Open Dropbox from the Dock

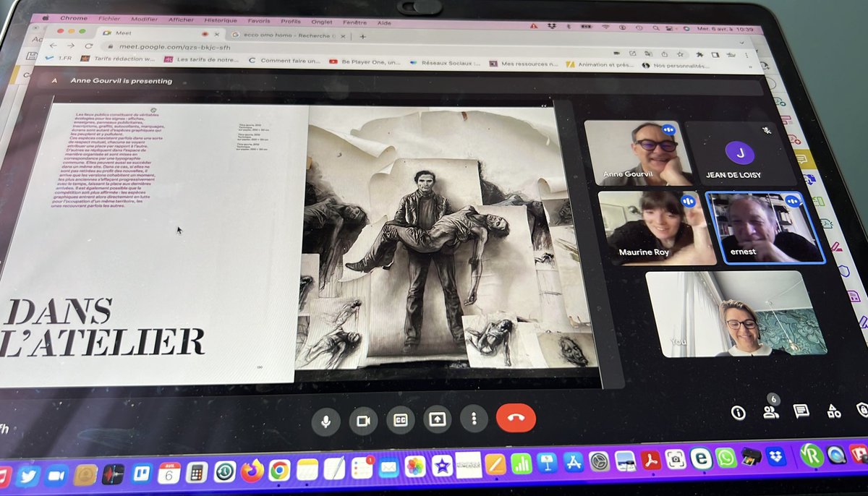click(x=776, y=456)
